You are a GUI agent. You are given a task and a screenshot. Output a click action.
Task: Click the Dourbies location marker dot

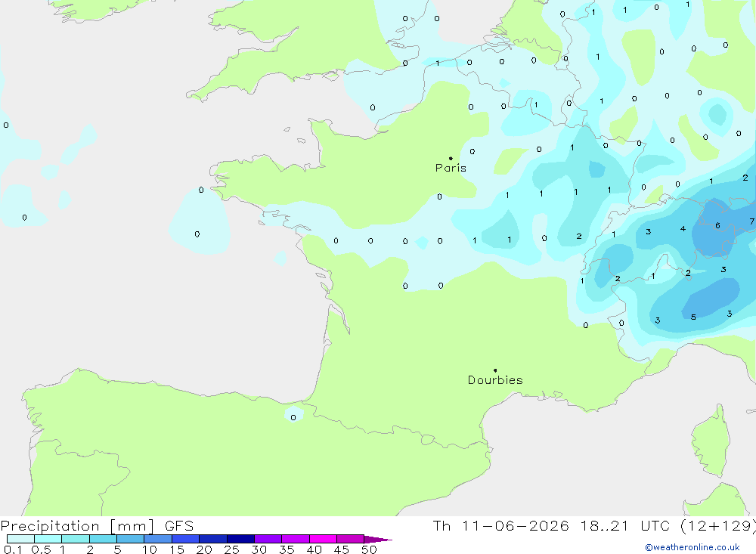tap(495, 370)
